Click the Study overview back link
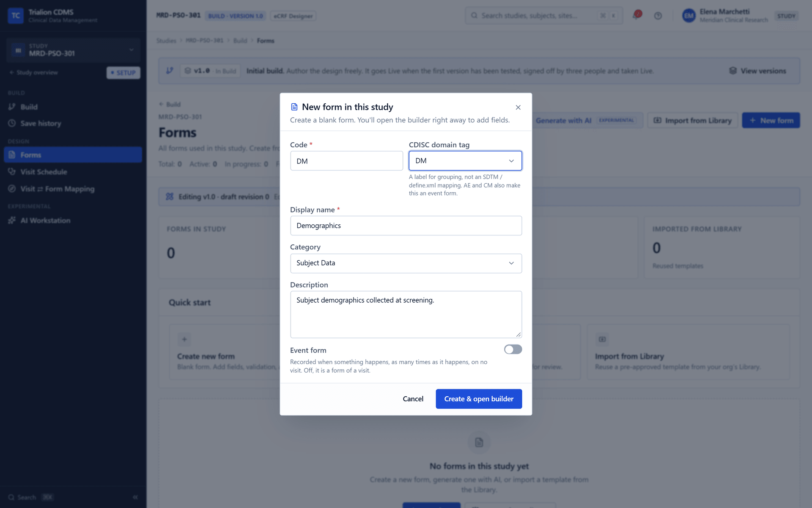Viewport: 812px width, 508px height. [x=34, y=72]
